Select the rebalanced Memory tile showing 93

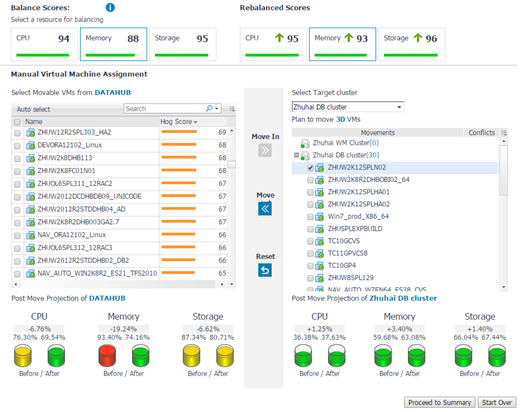[342, 44]
